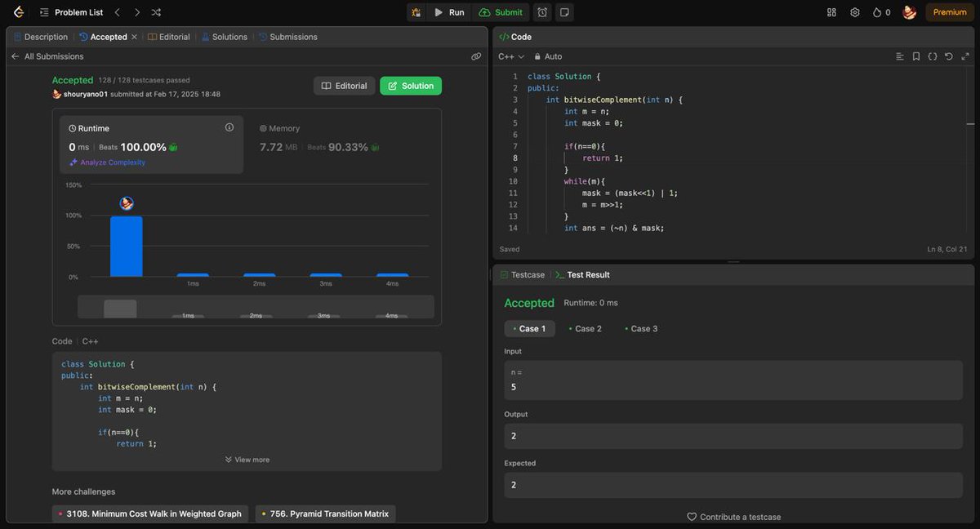980x529 pixels.
Task: Click the green Solution button
Action: pyautogui.click(x=411, y=86)
